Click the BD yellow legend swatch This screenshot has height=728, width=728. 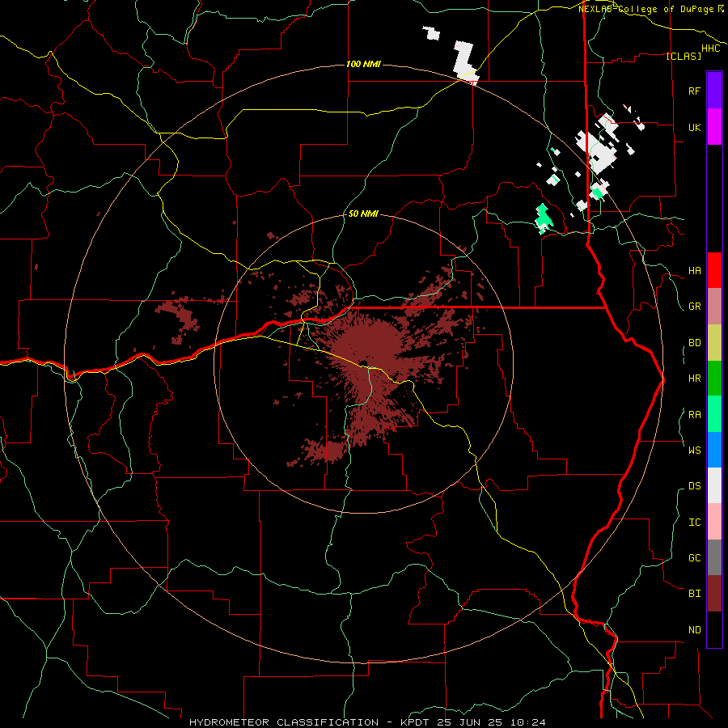click(x=714, y=343)
